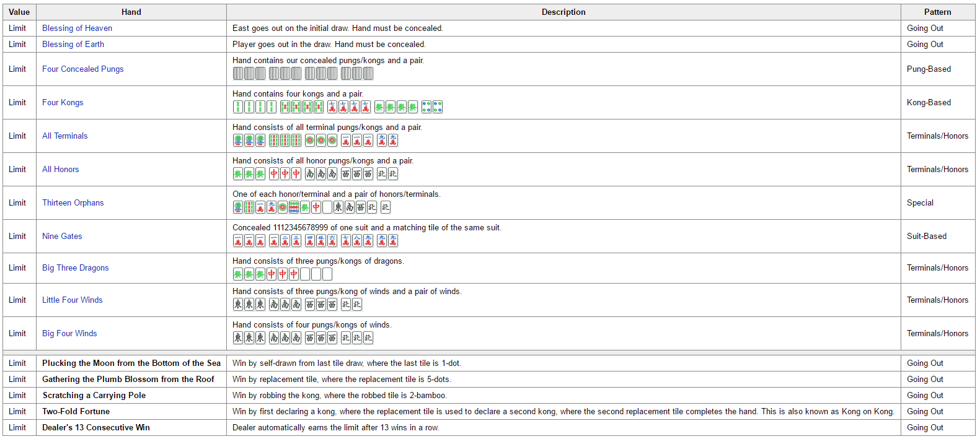Click 'Hand consists of four pungs/kongs of winds' text
This screenshot has height=439, width=980.
click(x=312, y=324)
